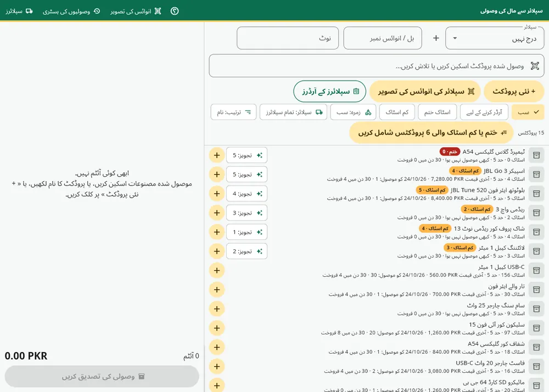Click the سپلائرز کے آرڈرز button
The width and height of the screenshot is (549, 392).
tap(330, 91)
